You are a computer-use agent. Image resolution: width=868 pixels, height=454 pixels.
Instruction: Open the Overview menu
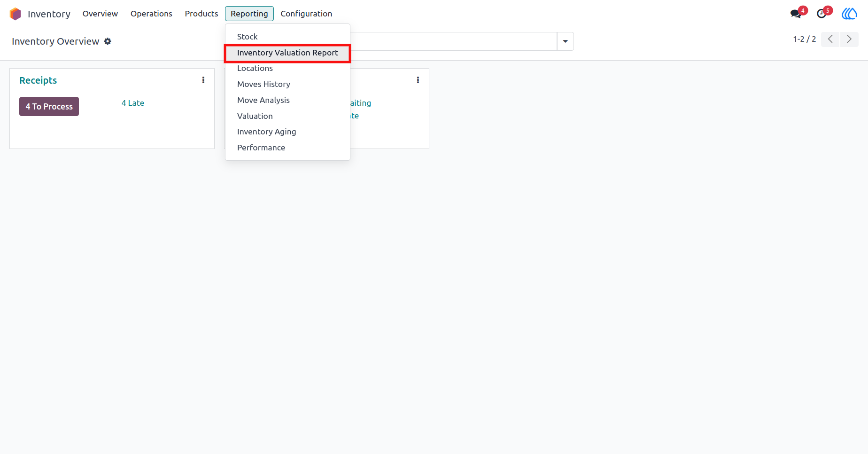pyautogui.click(x=100, y=14)
